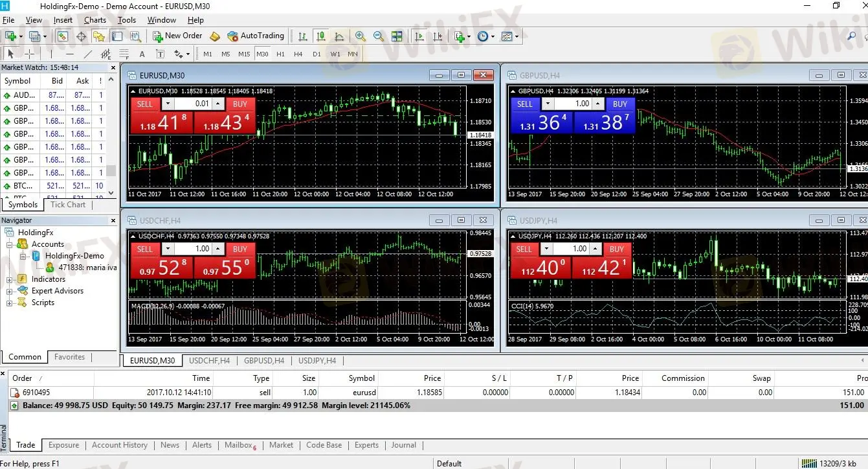Open USDJPY volume dropdown arrow
The height and width of the screenshot is (469, 868).
[548, 249]
